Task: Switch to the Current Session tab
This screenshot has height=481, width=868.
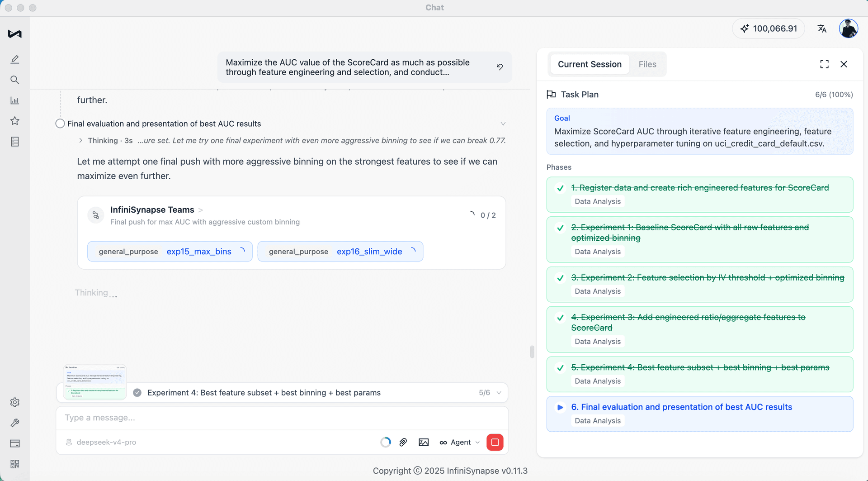Action: tap(590, 64)
